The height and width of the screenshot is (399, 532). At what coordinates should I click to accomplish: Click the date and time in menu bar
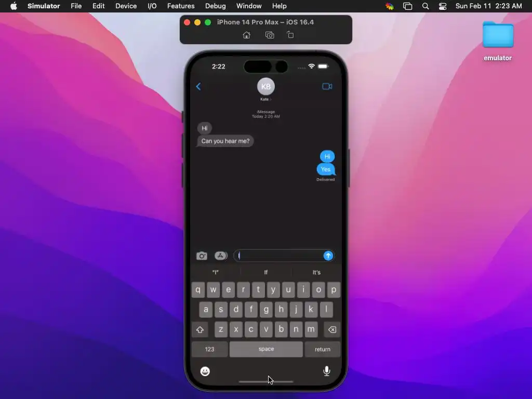pyautogui.click(x=488, y=6)
